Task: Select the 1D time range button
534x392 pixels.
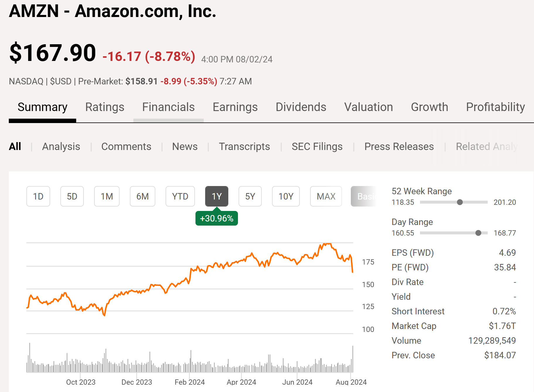Action: [x=38, y=196]
